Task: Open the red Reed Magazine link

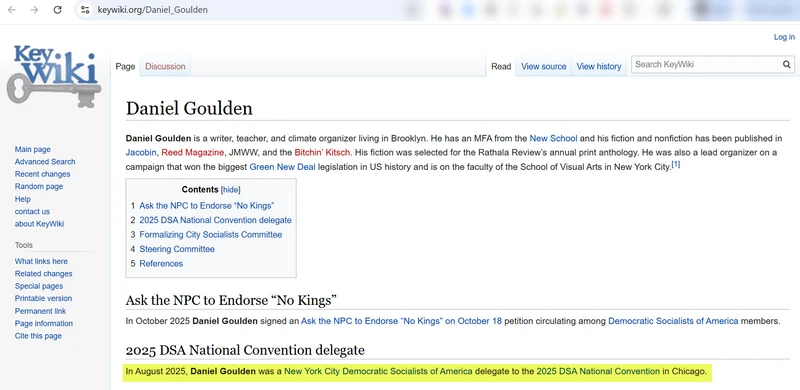Action: pos(193,153)
